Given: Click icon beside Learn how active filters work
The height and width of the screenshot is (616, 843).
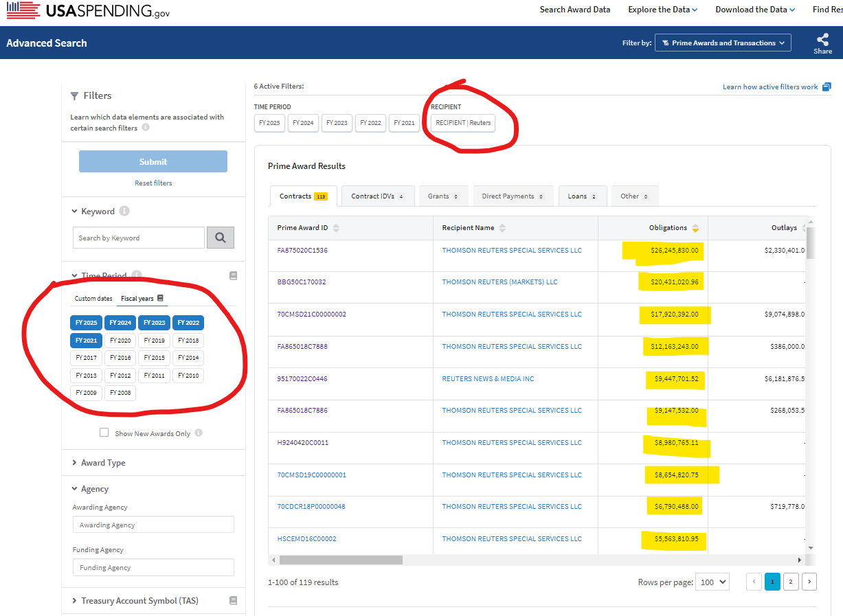Looking at the screenshot, I should (x=827, y=87).
